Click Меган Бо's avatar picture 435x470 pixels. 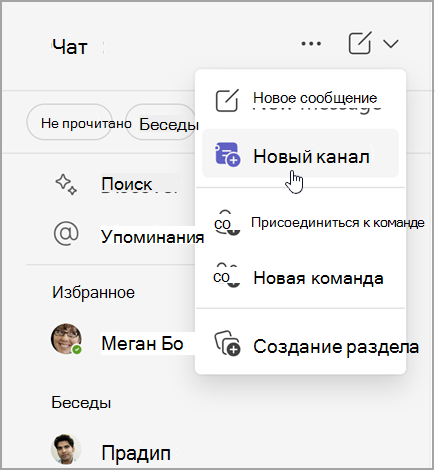pos(66,339)
